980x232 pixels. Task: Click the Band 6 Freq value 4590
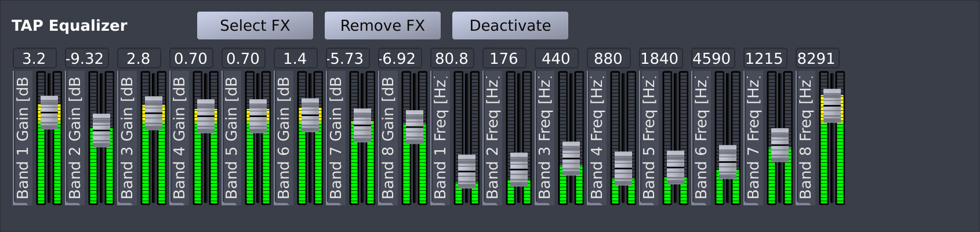coord(713,59)
